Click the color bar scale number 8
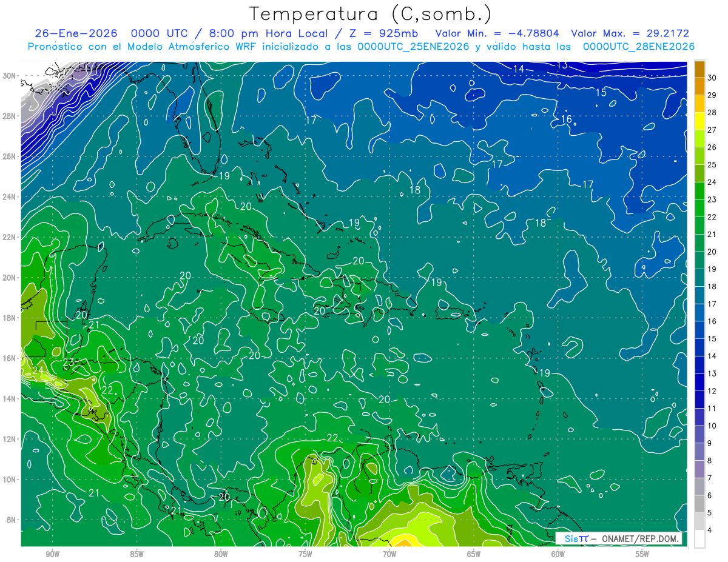The image size is (728, 562). click(710, 461)
